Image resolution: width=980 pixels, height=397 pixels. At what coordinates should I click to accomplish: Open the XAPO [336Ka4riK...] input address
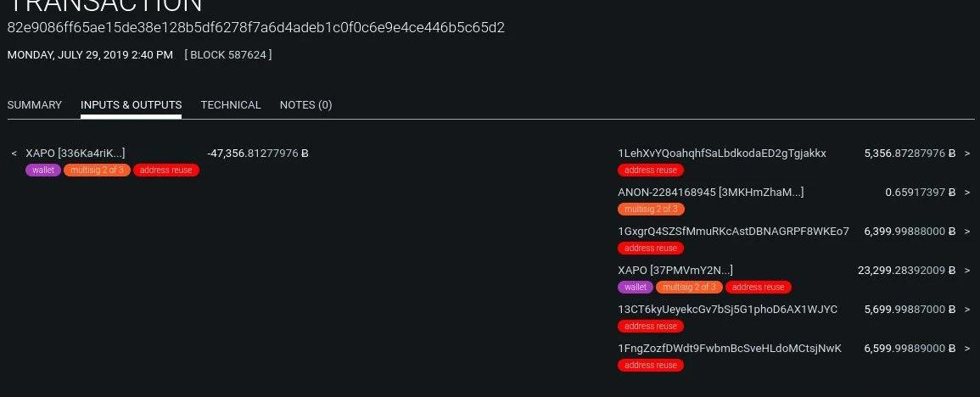[x=76, y=154]
